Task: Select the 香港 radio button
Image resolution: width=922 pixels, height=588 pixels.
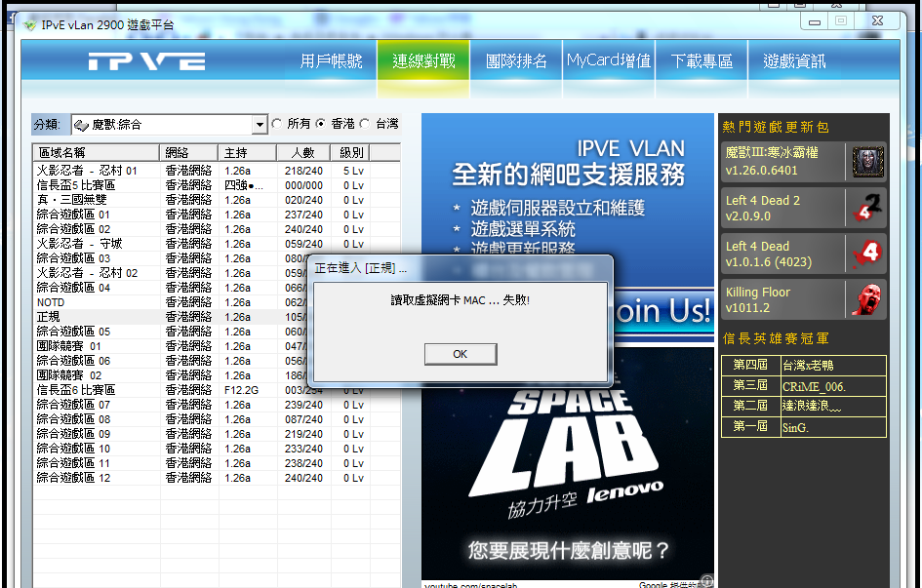Action: point(320,124)
